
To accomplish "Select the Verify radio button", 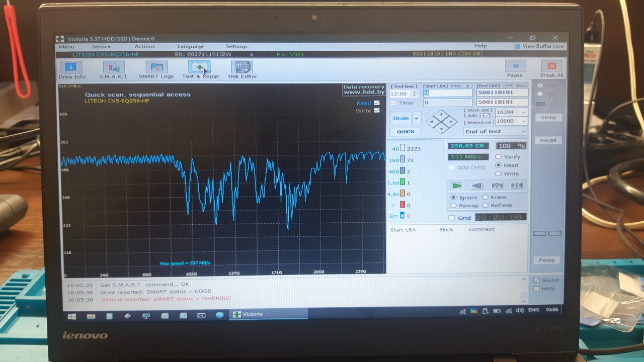I will (498, 157).
